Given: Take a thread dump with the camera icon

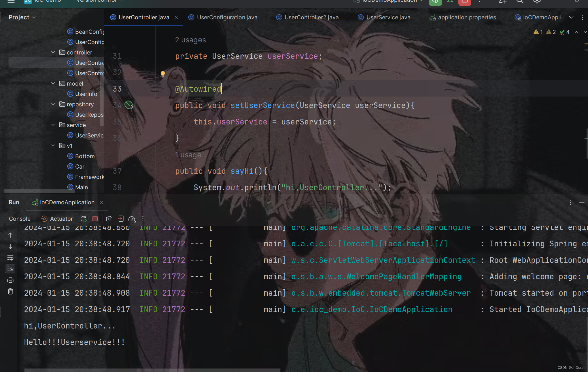Looking at the screenshot, I should 109,219.
